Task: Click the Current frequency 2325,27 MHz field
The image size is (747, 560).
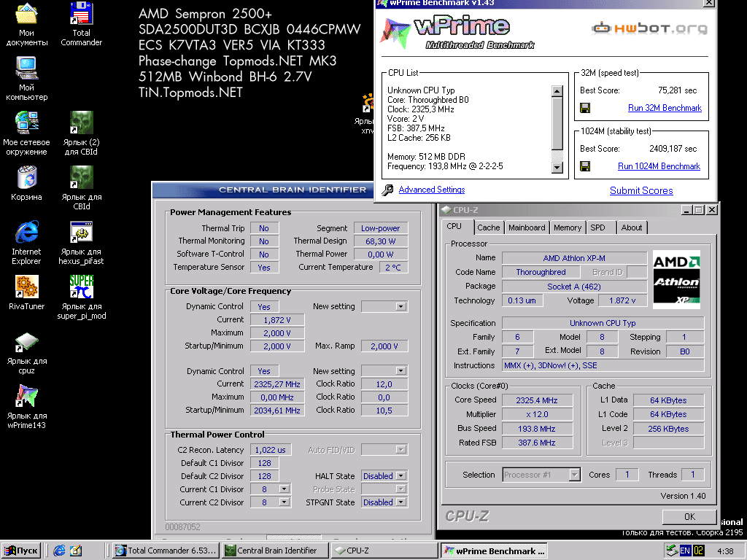Action: pos(277,384)
